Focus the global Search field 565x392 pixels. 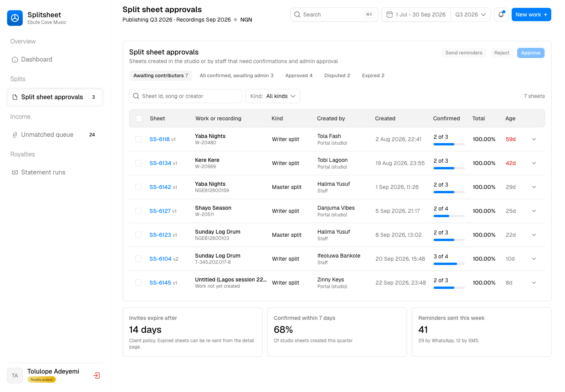point(334,15)
